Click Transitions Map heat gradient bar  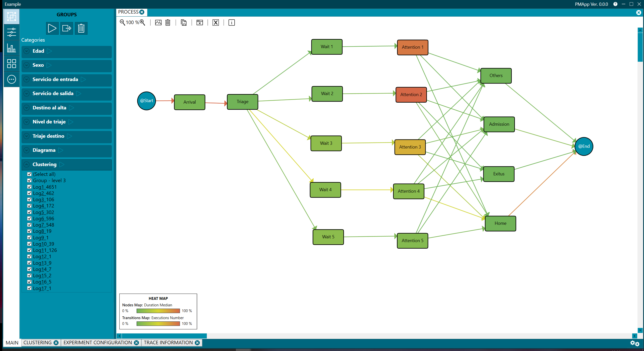pyautogui.click(x=158, y=324)
